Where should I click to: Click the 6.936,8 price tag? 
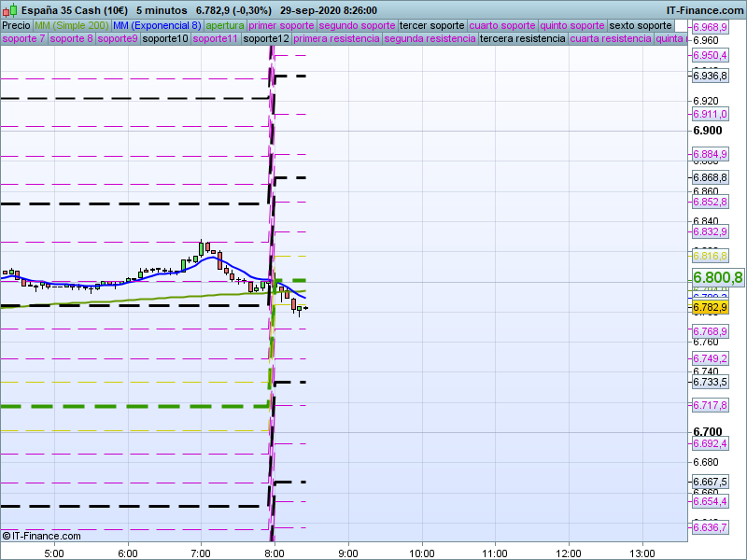pyautogui.click(x=710, y=76)
